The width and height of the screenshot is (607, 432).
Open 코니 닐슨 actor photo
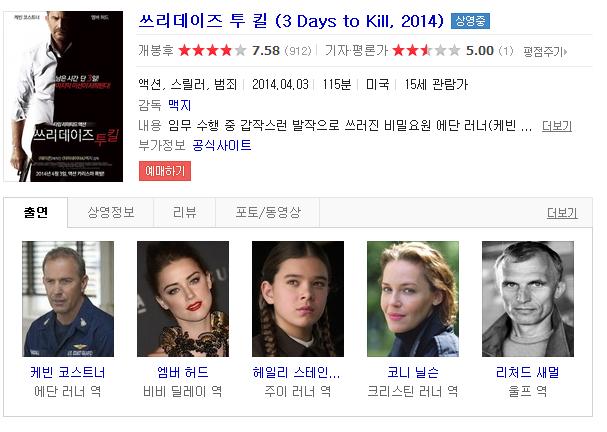[413, 299]
